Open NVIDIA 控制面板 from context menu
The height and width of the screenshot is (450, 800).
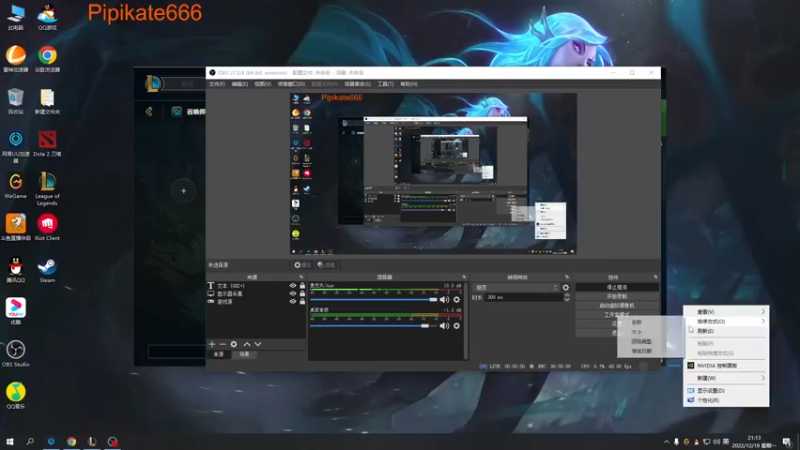coord(726,366)
